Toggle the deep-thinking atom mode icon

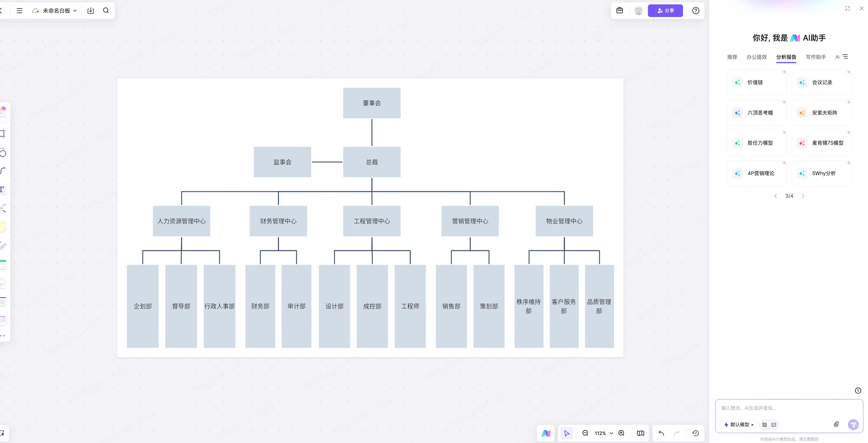point(765,425)
